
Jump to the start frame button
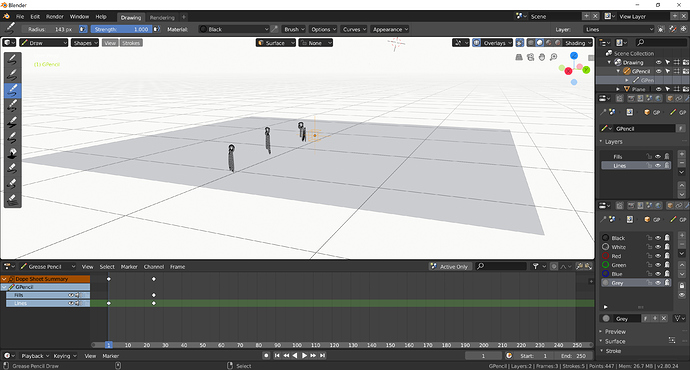click(277, 355)
